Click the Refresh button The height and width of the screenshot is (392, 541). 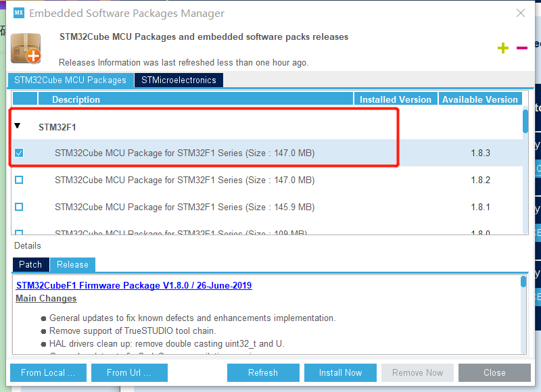click(x=263, y=372)
